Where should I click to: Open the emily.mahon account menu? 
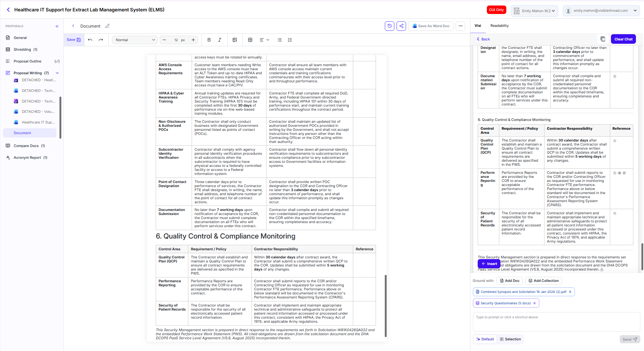[x=601, y=11]
